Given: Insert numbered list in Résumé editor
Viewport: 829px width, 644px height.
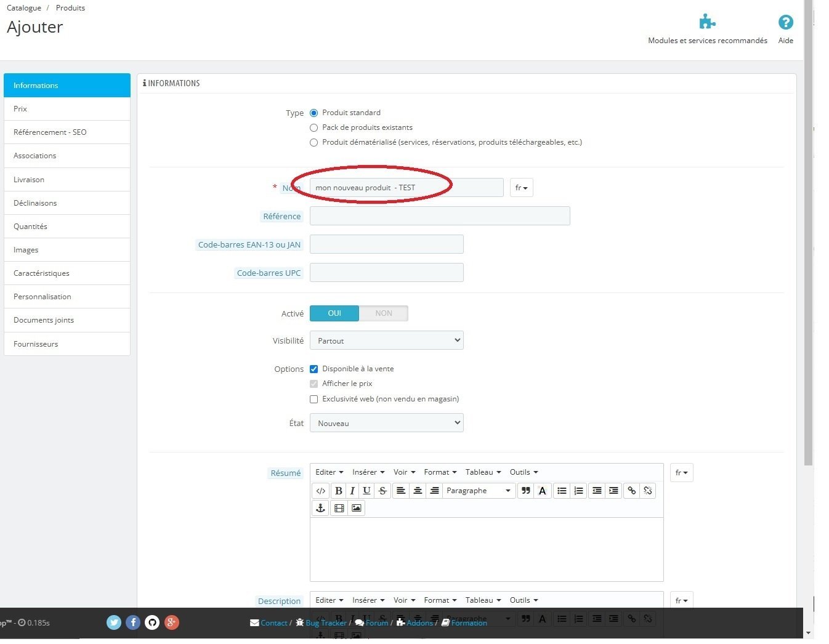Looking at the screenshot, I should click(578, 491).
